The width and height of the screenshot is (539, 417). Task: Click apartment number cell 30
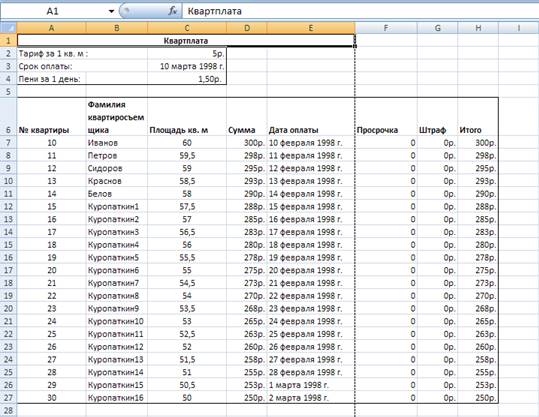point(52,398)
